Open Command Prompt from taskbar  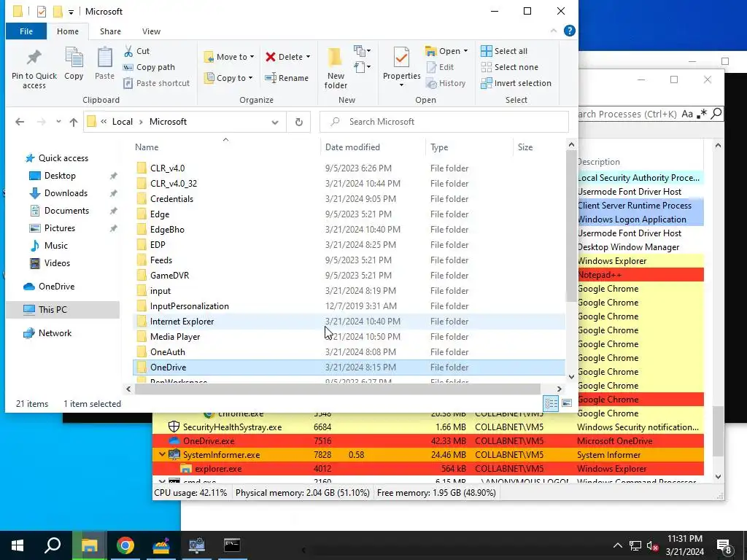[232, 545]
